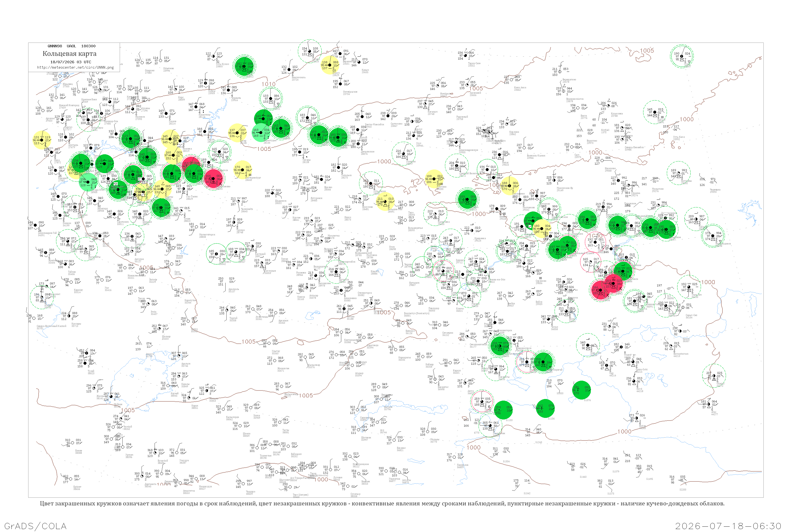Click the "Глазов" station label
Screen dimensions: 798x532
click(x=172, y=122)
